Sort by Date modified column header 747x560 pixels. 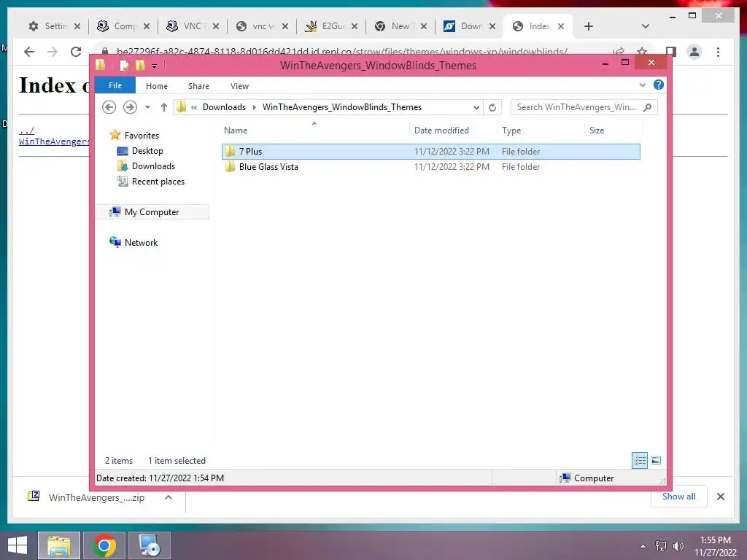(452, 131)
